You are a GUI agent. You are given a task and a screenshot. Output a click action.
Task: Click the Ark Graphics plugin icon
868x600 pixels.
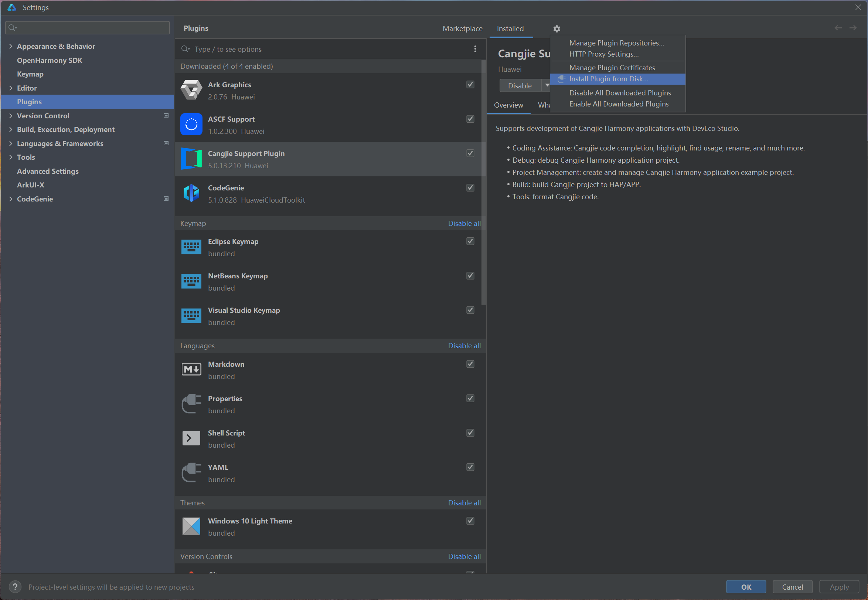pos(191,90)
